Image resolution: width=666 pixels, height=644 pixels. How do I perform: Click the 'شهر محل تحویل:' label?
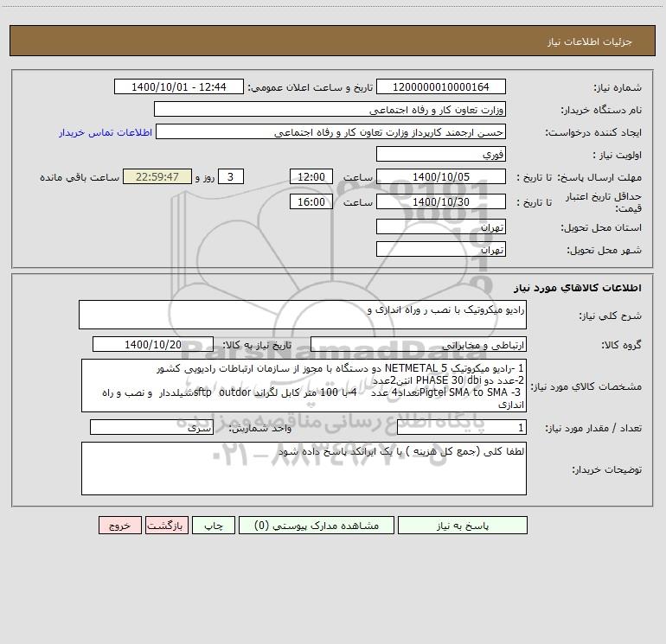tap(604, 250)
